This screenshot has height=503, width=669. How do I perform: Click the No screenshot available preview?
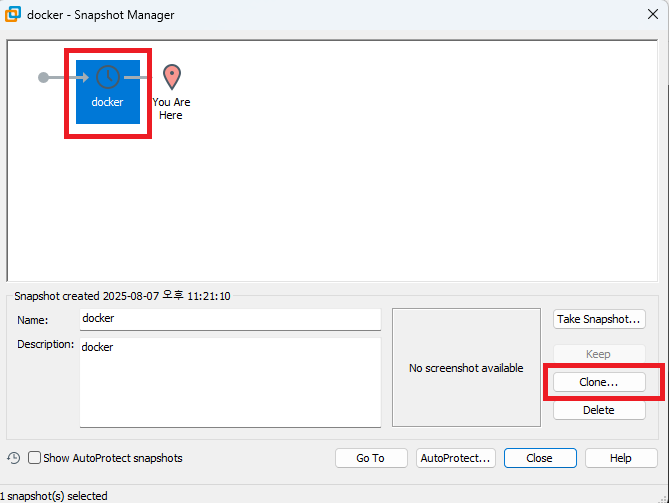point(466,367)
